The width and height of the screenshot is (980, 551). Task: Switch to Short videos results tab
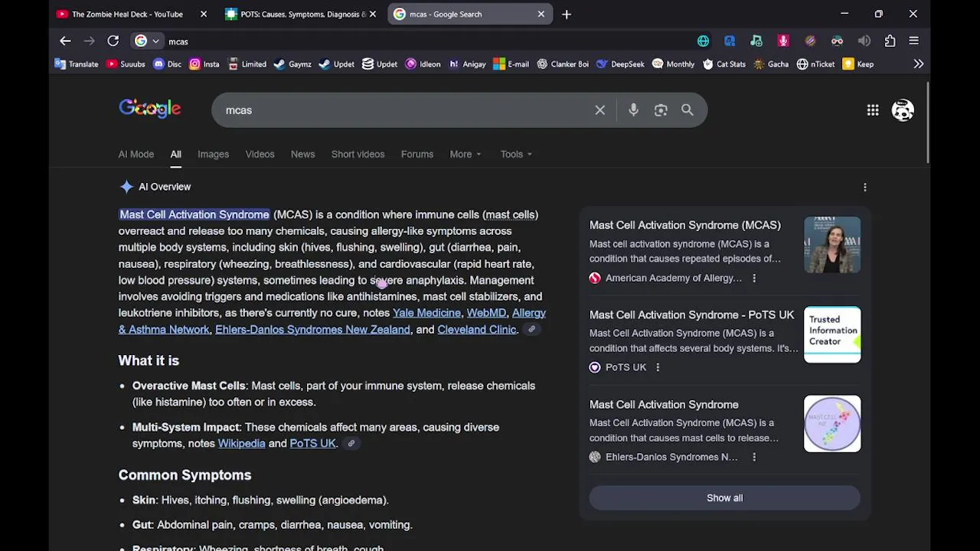point(358,154)
